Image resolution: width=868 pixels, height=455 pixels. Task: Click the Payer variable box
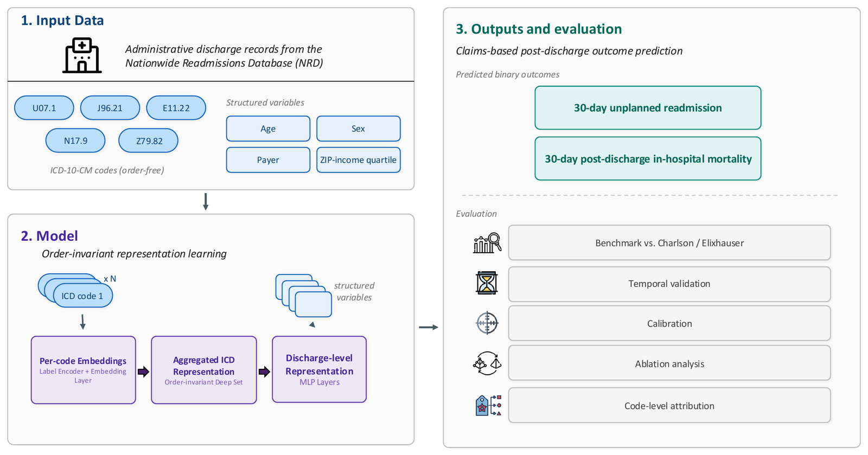click(268, 160)
